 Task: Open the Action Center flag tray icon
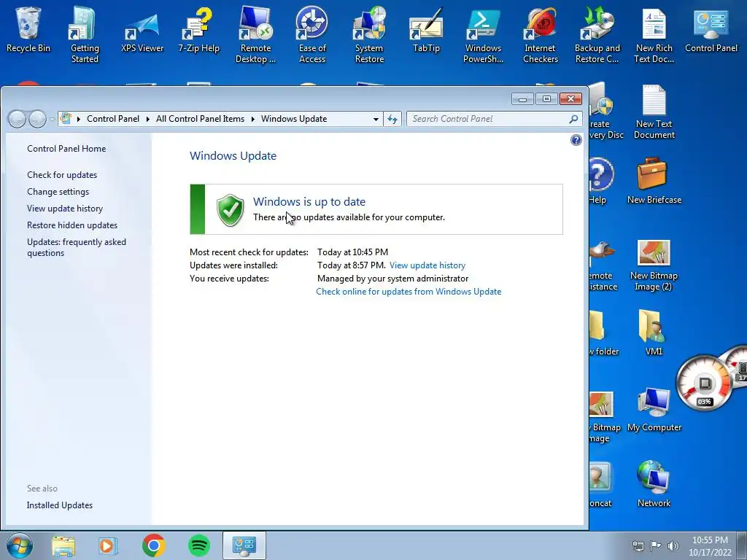point(656,545)
